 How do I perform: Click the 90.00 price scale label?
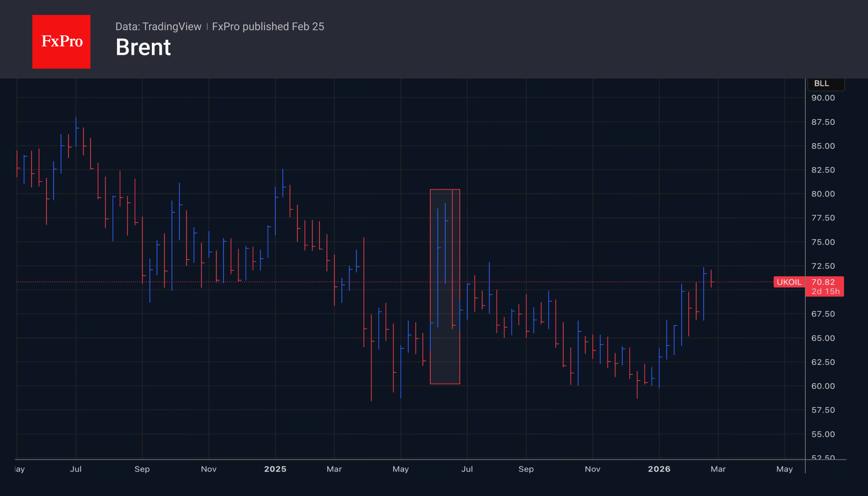click(823, 98)
